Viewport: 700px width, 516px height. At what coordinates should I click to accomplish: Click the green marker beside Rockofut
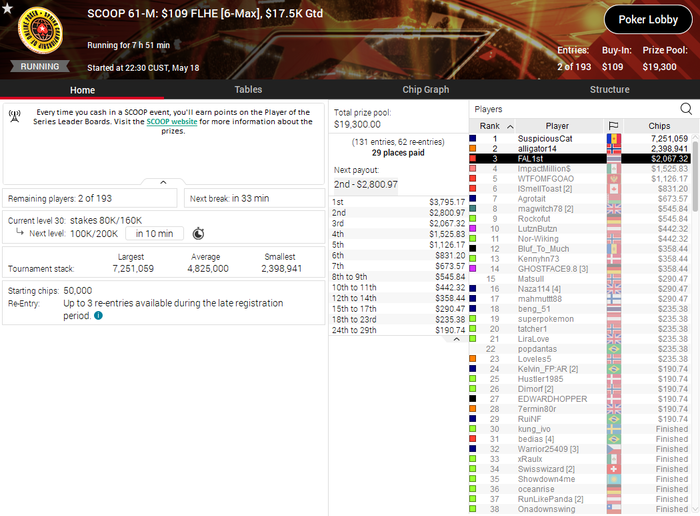point(472,219)
